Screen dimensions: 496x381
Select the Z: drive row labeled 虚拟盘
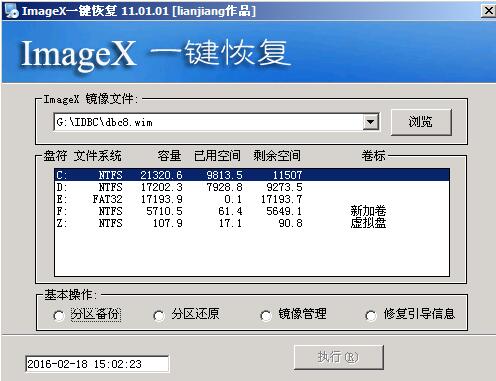coord(252,223)
